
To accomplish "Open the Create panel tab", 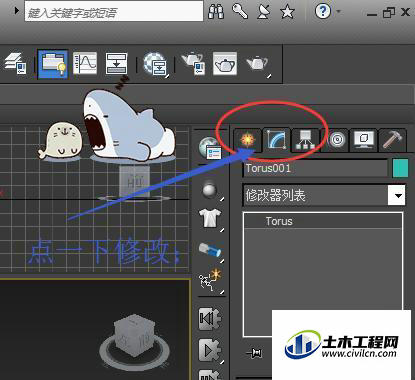I will click(248, 140).
